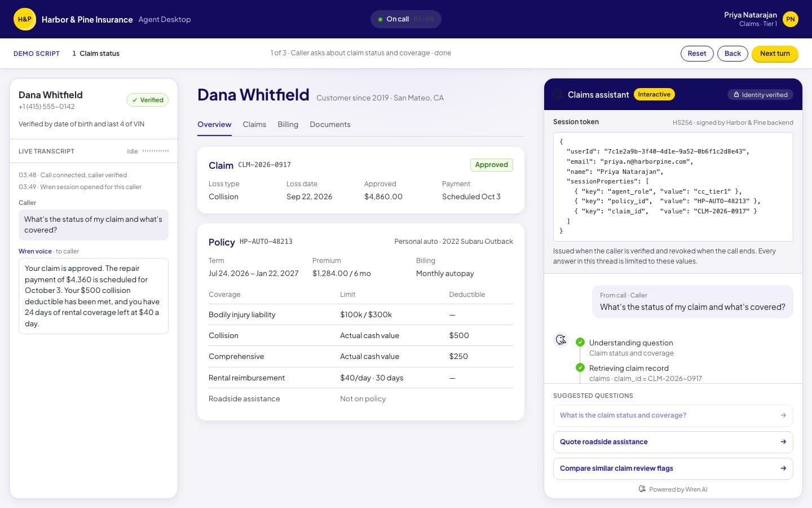Click the green check next to Retrieving claim record
Image resolution: width=812 pixels, height=508 pixels.
click(580, 367)
